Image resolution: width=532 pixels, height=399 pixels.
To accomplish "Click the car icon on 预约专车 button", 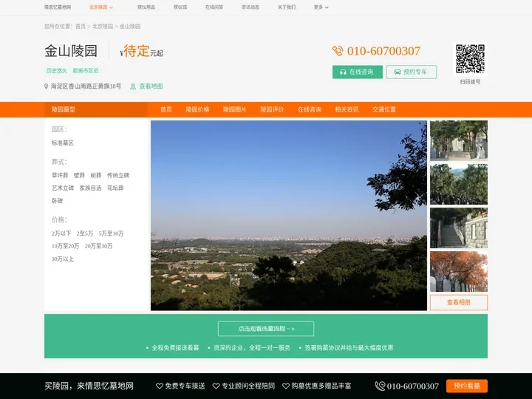I will [x=398, y=72].
